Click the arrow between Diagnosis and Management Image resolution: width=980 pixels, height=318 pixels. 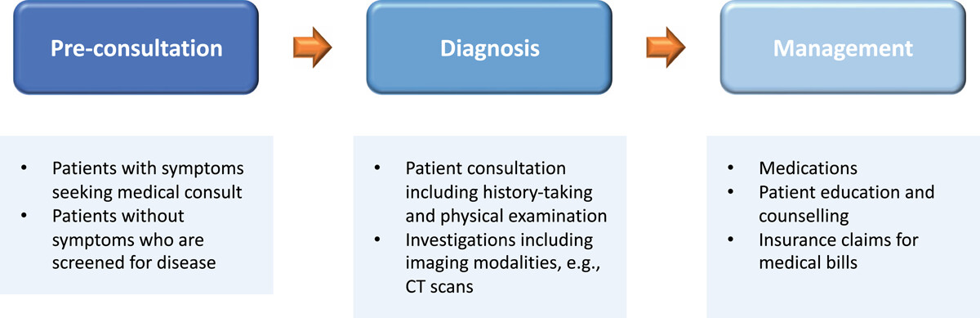pyautogui.click(x=666, y=48)
